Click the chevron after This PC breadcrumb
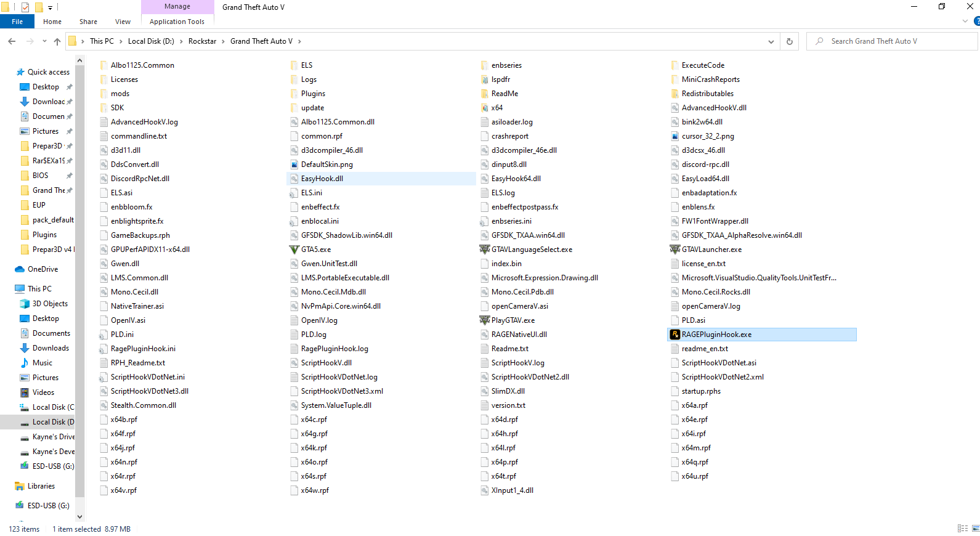 (x=121, y=41)
